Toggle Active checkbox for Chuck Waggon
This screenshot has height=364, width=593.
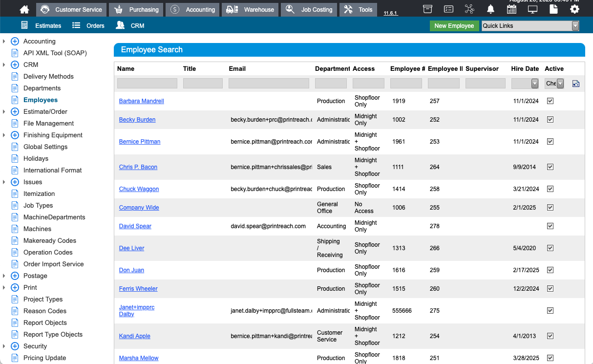550,189
